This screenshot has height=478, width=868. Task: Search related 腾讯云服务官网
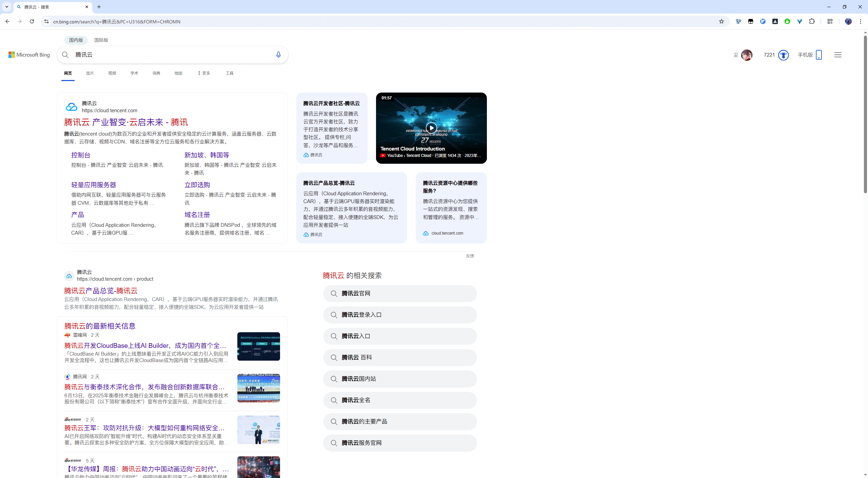pos(400,443)
